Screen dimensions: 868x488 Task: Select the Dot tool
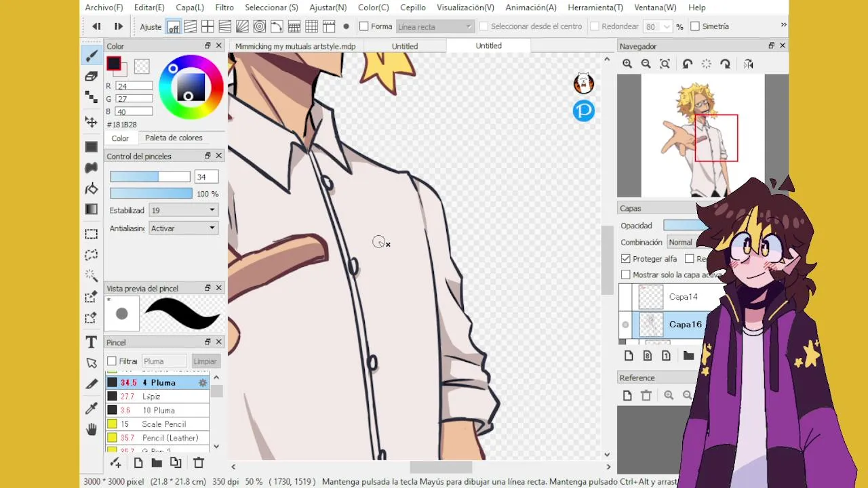[x=92, y=98]
